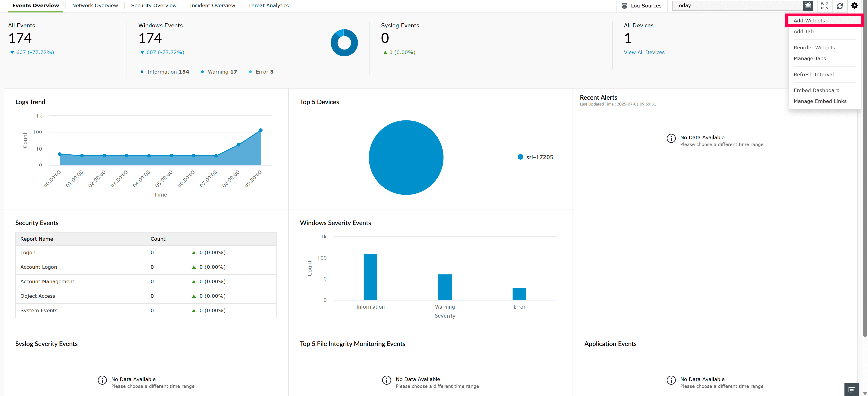Select Embed Dashboard option
The width and height of the screenshot is (868, 396).
(x=816, y=90)
